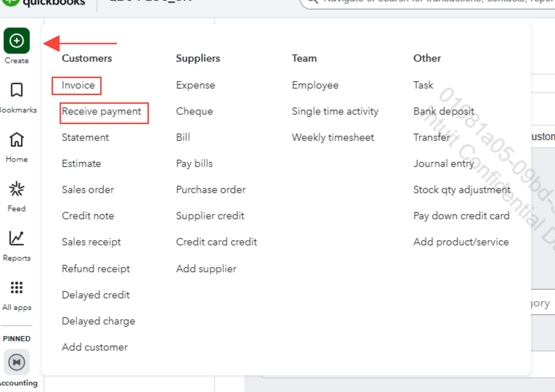Open the All apps grid icon

click(17, 287)
